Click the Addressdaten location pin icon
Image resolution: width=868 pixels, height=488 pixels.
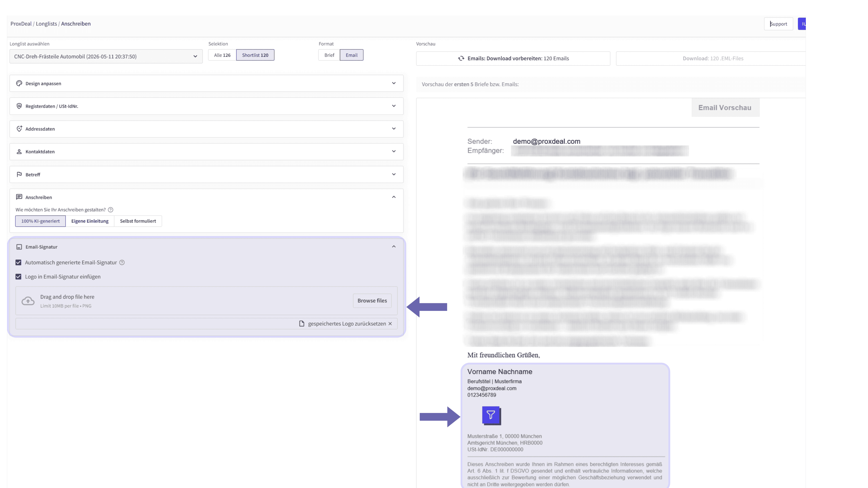tap(19, 129)
